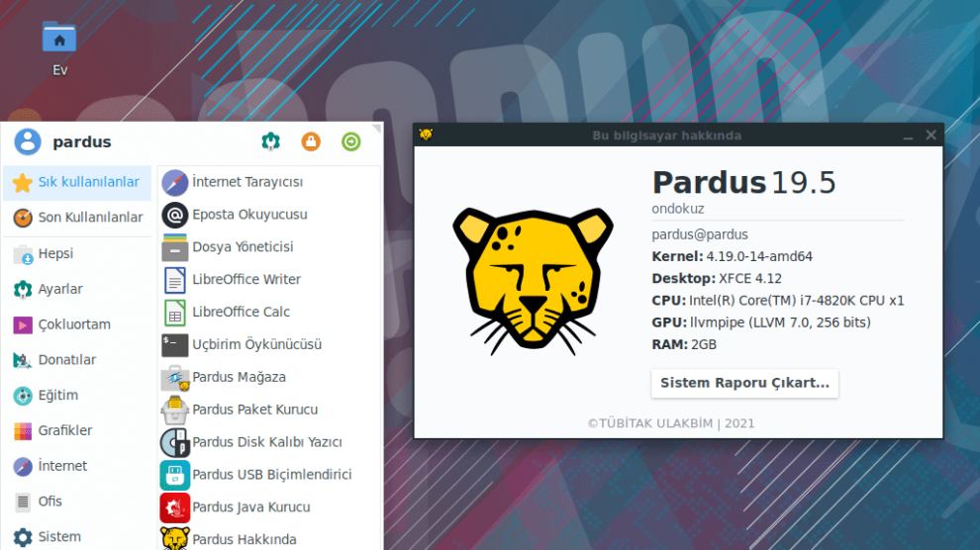
Task: Click the RAM 2GB line
Action: tap(684, 344)
